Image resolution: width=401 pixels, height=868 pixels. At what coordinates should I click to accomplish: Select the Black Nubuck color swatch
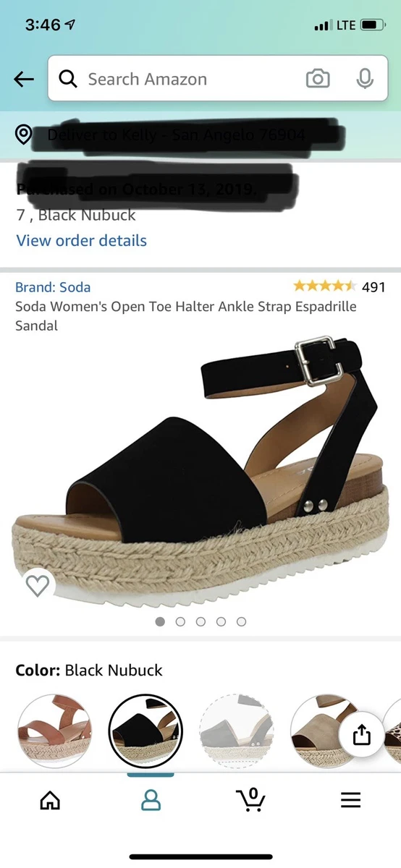point(145,731)
